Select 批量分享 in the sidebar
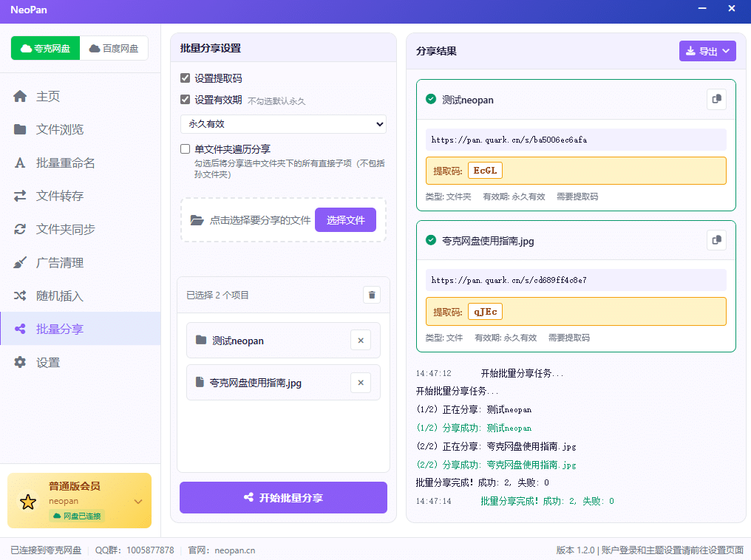Image resolution: width=751 pixels, height=560 pixels. pos(81,329)
